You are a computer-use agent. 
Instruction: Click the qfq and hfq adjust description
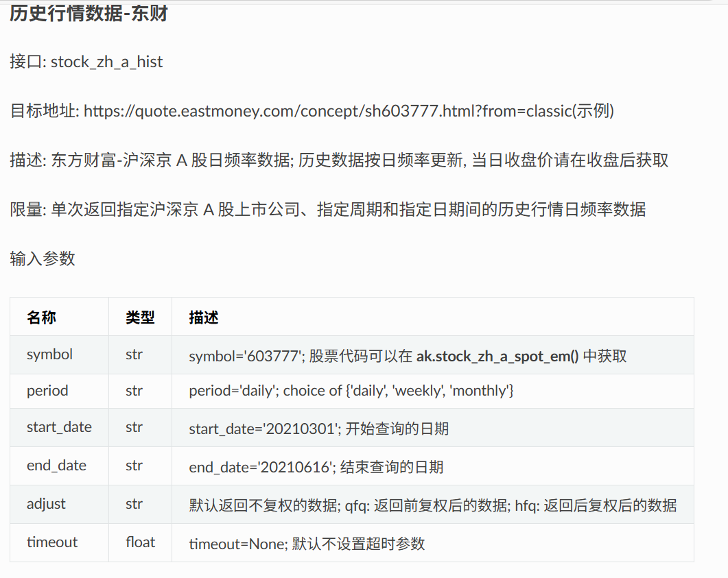click(x=432, y=505)
